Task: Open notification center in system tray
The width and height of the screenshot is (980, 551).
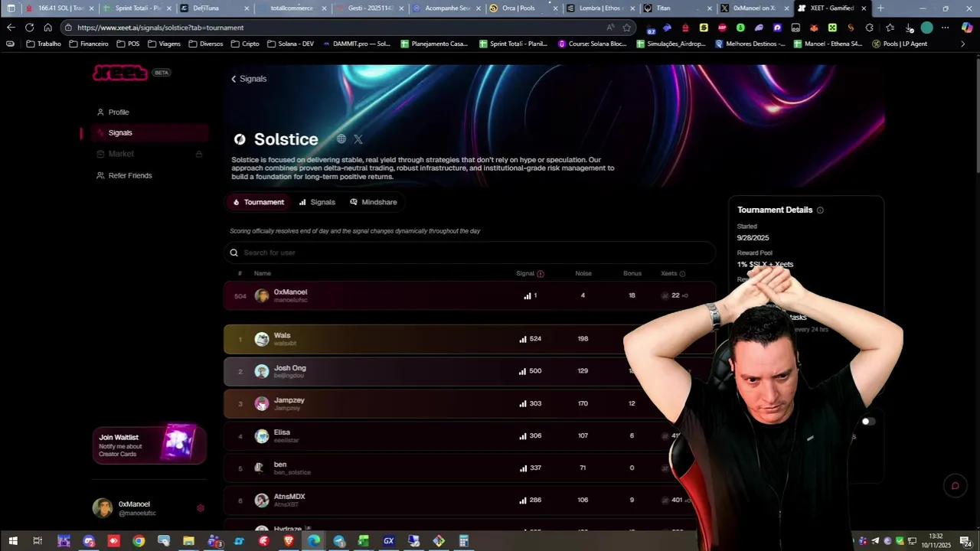Action: [967, 542]
